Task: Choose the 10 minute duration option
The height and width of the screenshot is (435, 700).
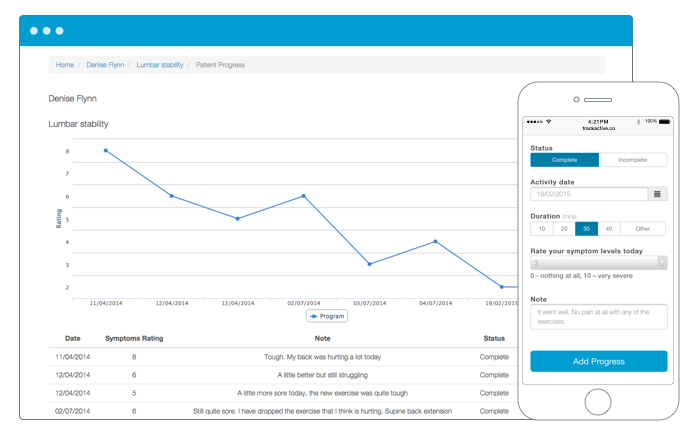Action: pyautogui.click(x=542, y=229)
